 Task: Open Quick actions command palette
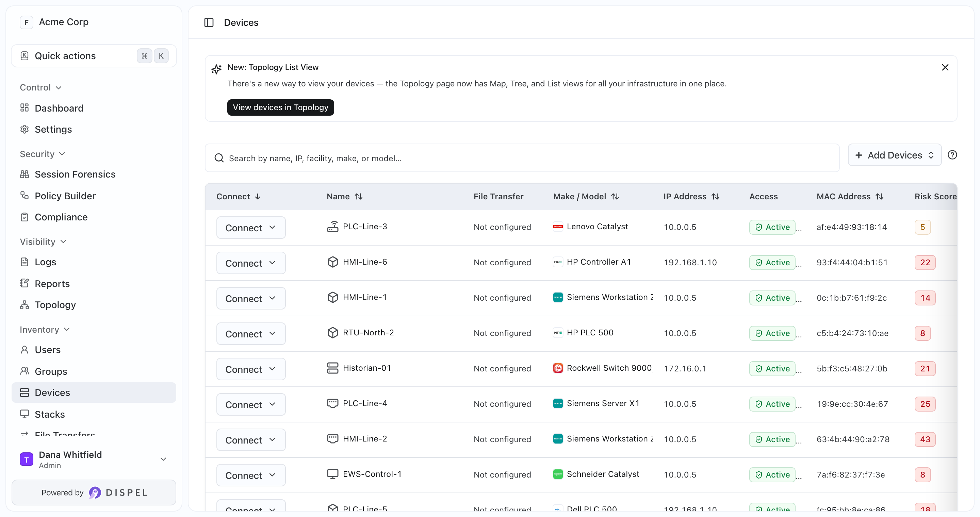(94, 56)
